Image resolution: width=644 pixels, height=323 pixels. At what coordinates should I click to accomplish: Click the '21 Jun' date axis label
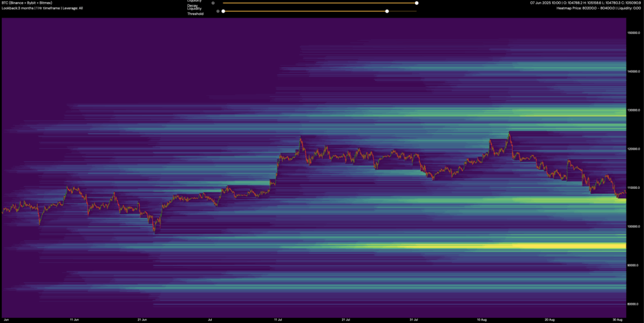pyautogui.click(x=142, y=320)
